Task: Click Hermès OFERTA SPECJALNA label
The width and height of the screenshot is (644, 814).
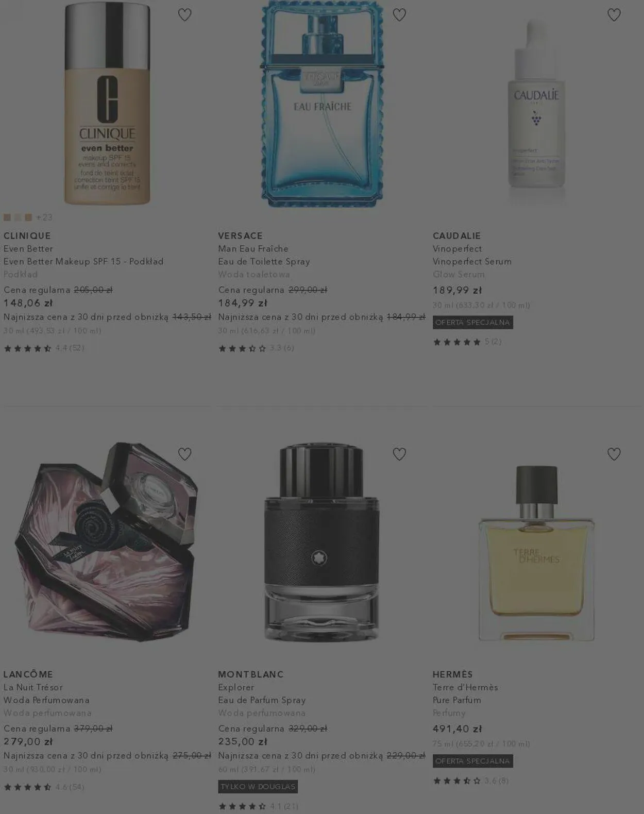Action: [x=472, y=761]
